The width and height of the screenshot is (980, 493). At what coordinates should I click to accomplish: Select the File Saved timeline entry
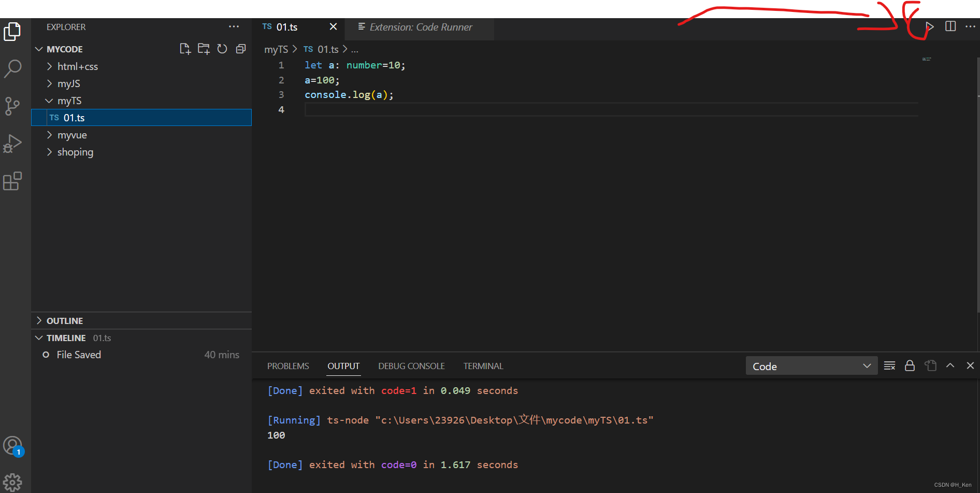coord(141,355)
